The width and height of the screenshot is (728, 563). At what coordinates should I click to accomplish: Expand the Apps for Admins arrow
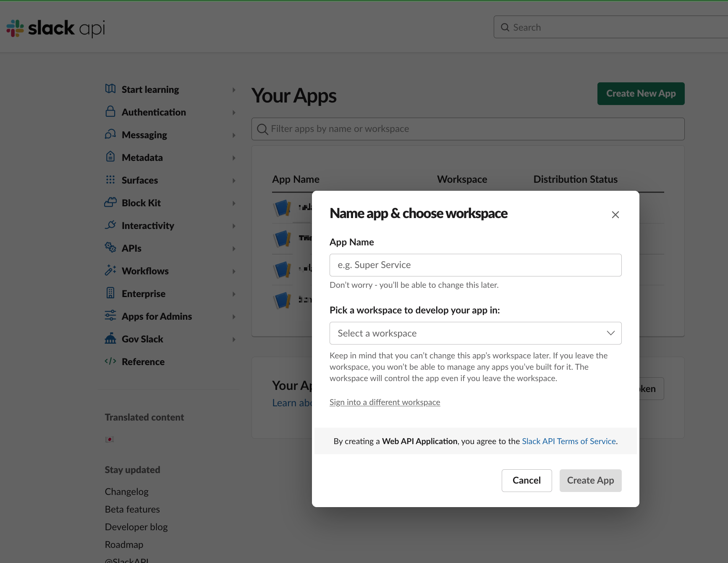point(234,317)
